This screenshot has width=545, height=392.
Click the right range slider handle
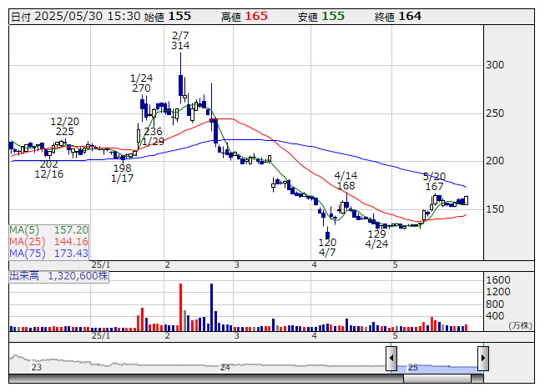[483, 358]
